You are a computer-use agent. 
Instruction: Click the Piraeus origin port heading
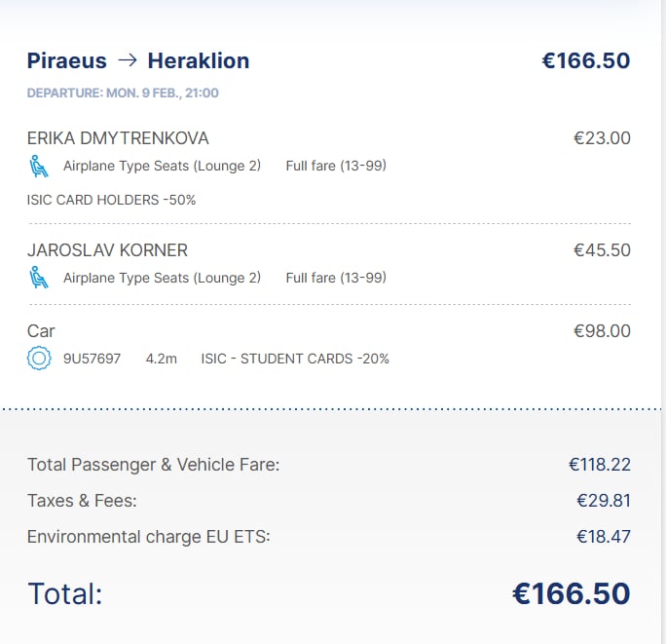pos(66,60)
